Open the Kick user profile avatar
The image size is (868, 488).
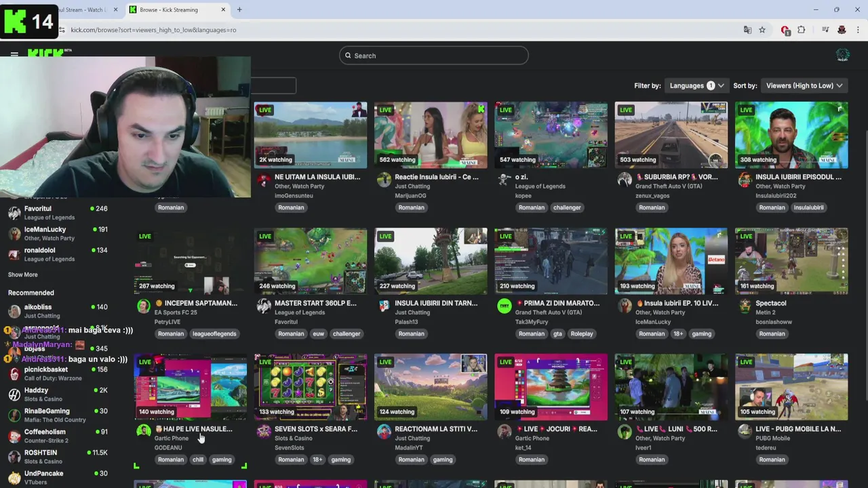coord(843,56)
